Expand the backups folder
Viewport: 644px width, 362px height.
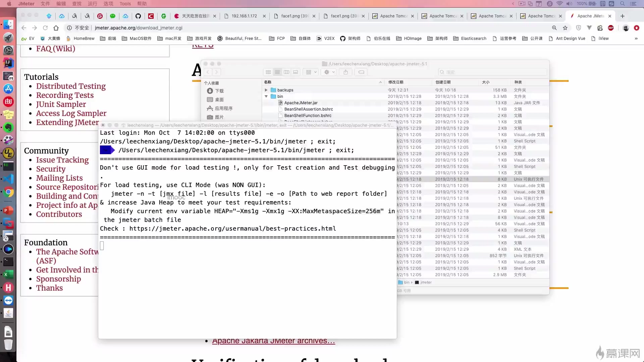(x=266, y=90)
